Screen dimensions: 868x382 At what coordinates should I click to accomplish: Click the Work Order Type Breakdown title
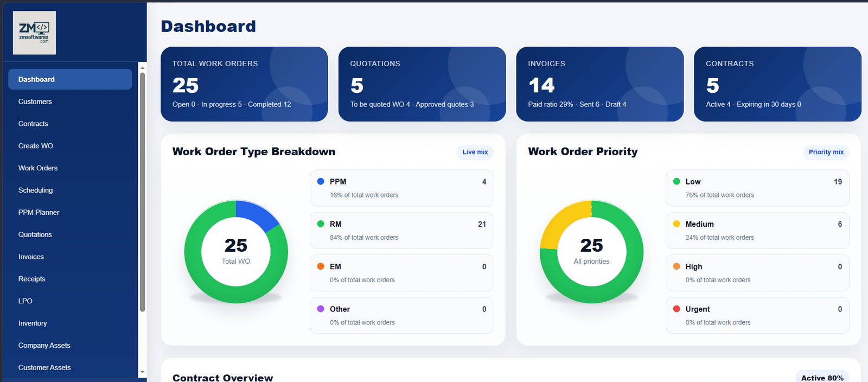click(x=254, y=152)
